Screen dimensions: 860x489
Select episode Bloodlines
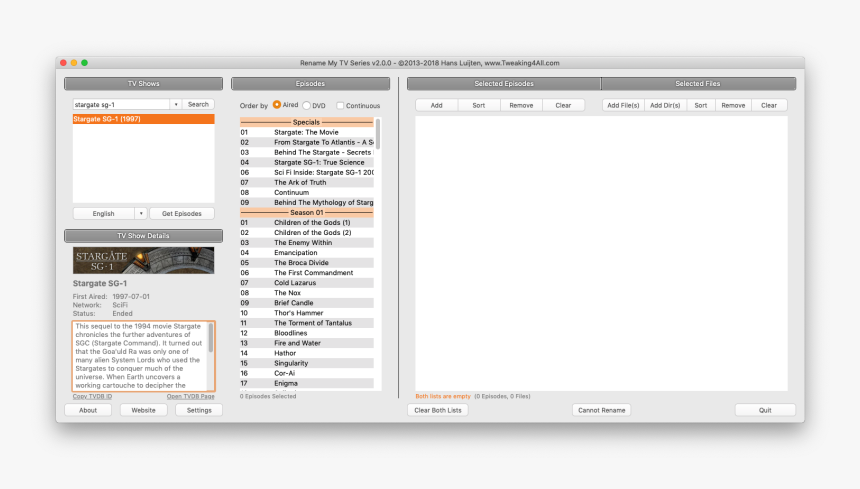(307, 333)
